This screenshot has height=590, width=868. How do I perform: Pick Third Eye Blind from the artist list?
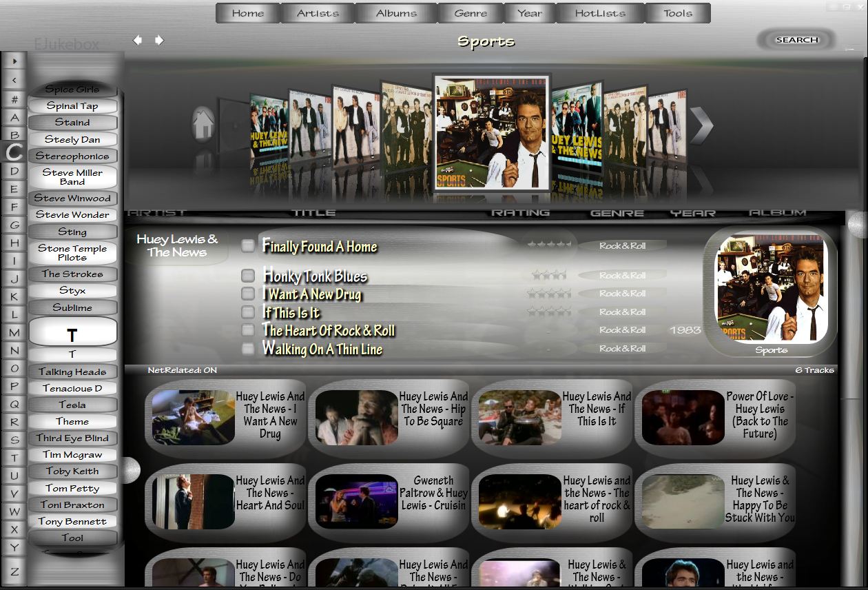pos(72,438)
